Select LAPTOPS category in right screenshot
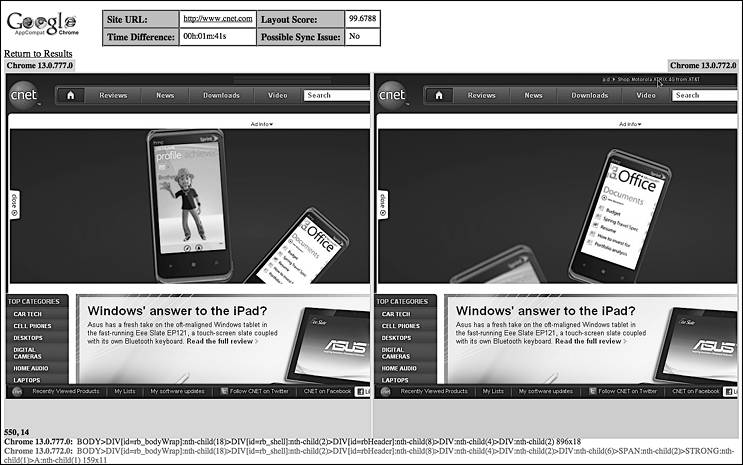Viewport: 743px width, 465px height. point(395,380)
